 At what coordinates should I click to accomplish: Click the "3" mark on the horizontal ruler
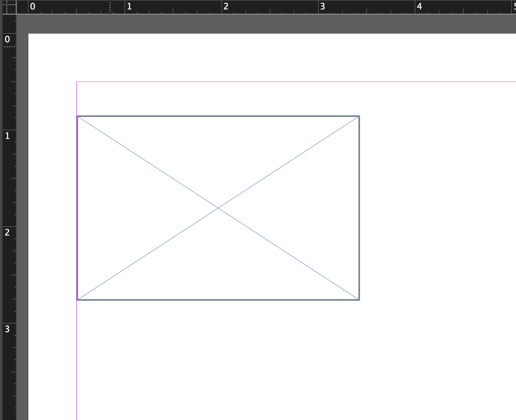click(323, 6)
